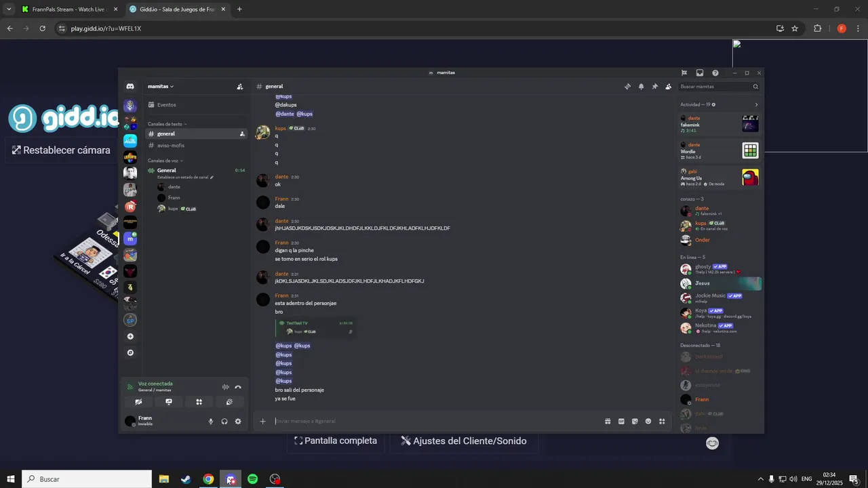Open Spotify from Windows taskbar
The width and height of the screenshot is (868, 488).
(252, 479)
